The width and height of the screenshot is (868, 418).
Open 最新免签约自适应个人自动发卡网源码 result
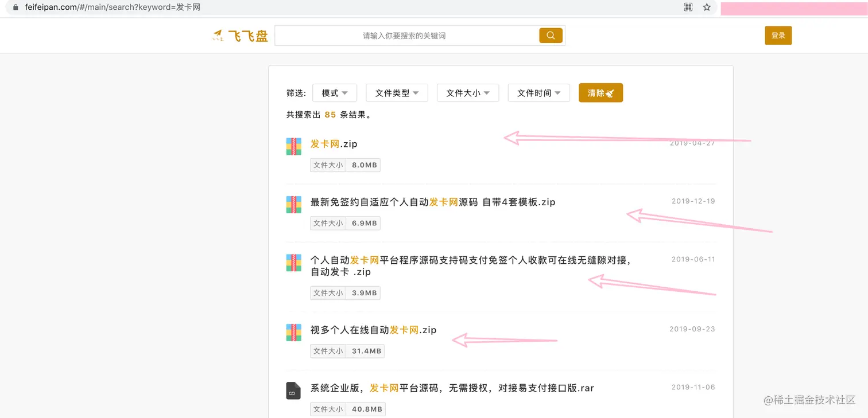pyautogui.click(x=433, y=202)
